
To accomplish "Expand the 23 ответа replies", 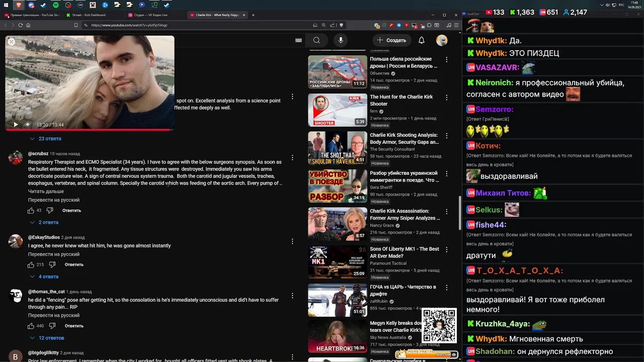I will point(45,139).
